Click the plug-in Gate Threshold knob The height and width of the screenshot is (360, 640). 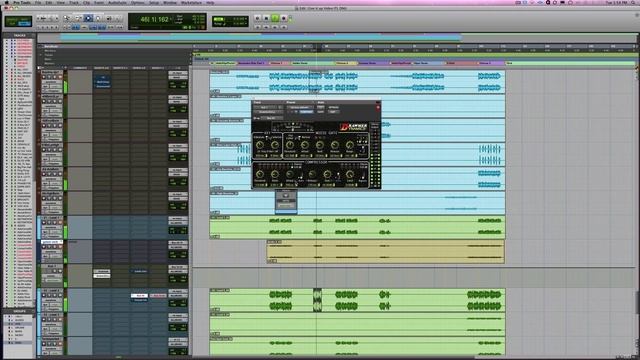(290, 145)
